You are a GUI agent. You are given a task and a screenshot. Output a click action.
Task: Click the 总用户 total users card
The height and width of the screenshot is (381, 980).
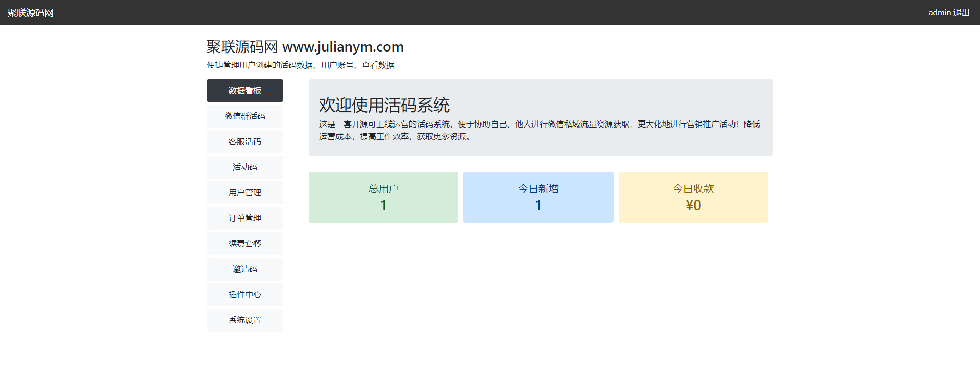[x=383, y=197]
